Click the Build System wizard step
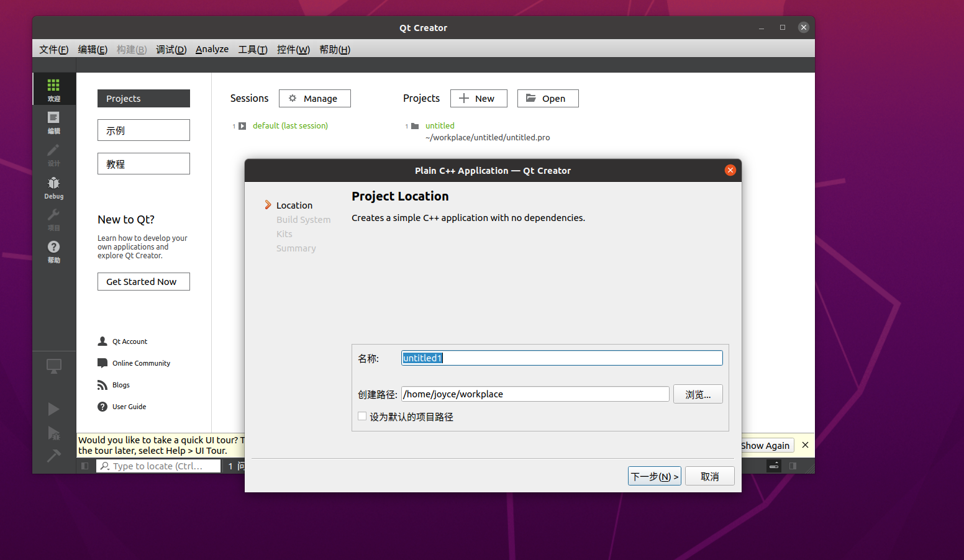This screenshot has height=560, width=964. coord(303,219)
